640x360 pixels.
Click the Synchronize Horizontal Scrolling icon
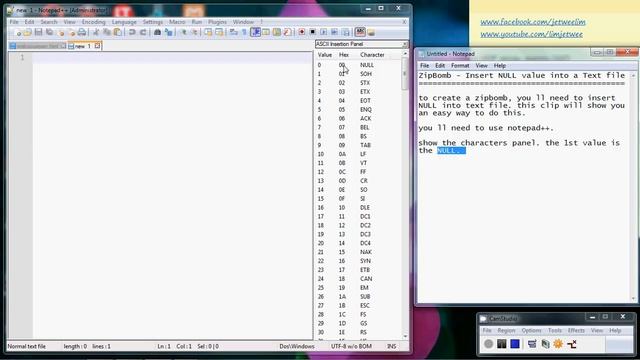pyautogui.click(x=219, y=32)
